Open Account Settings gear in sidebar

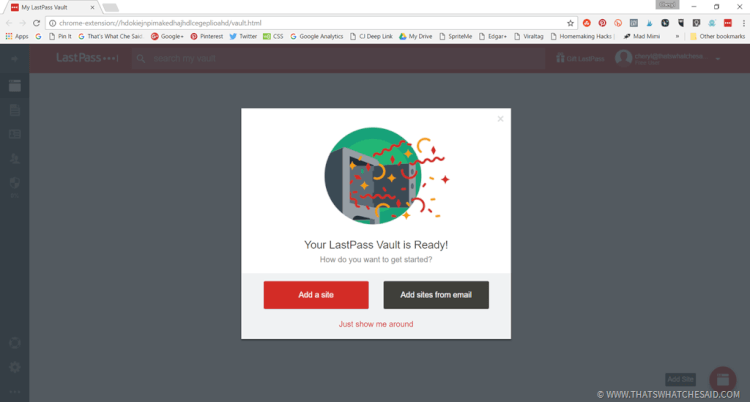15,367
